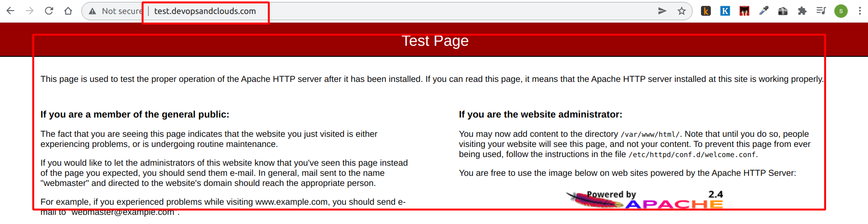Open the green 'S' profile avatar
Image resolution: width=868 pixels, height=224 pixels.
point(841,11)
